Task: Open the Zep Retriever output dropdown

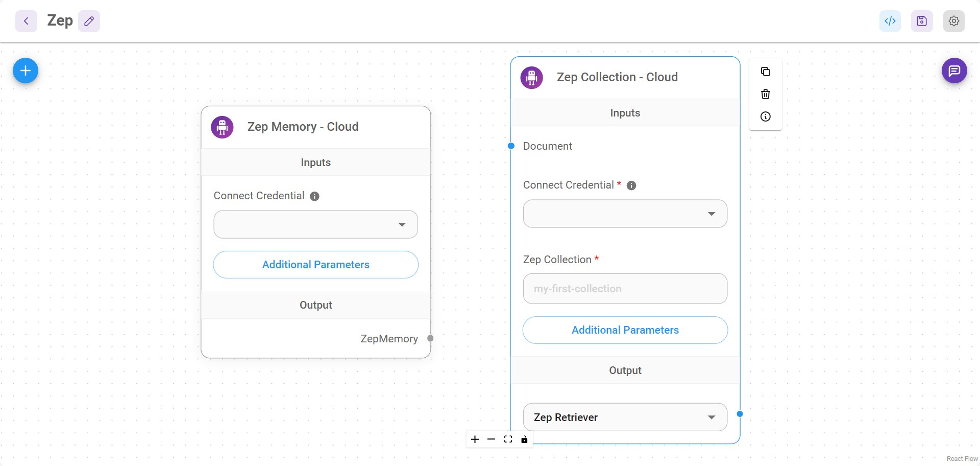Action: tap(625, 417)
